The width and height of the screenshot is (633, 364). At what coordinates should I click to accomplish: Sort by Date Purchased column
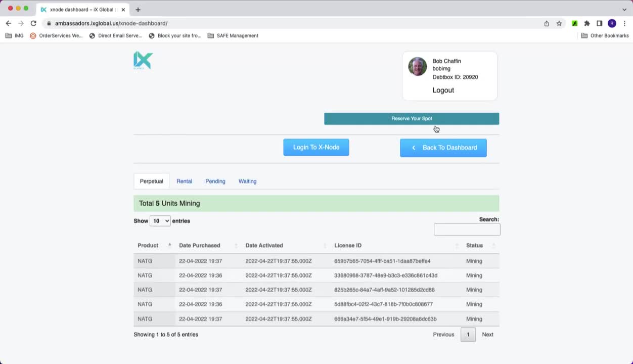(x=208, y=245)
